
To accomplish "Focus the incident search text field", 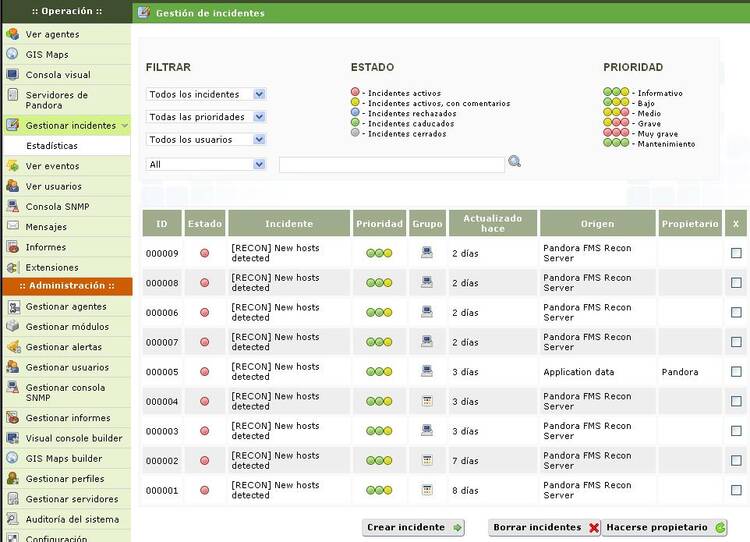I will click(x=391, y=165).
